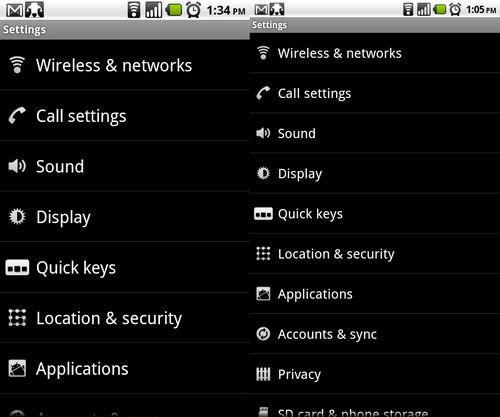Select Quick keys on left screen
The height and width of the screenshot is (417, 500).
(125, 267)
